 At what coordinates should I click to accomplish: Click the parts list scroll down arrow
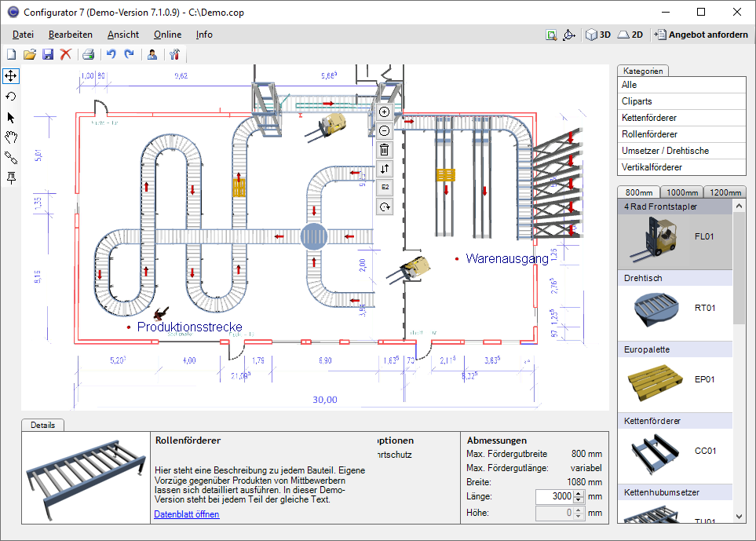(740, 517)
